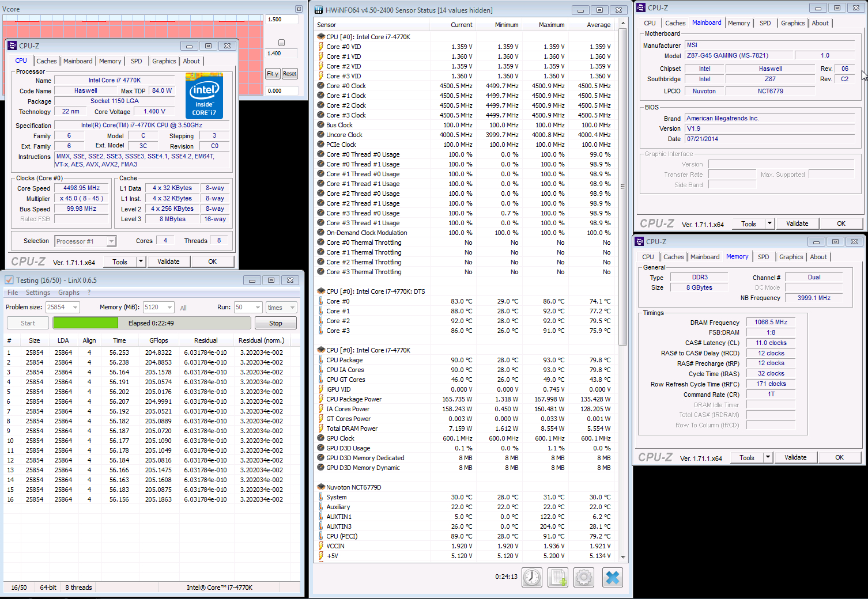This screenshot has height=599, width=868.
Task: Click the 1066.5 MHz DRAM Frequency value
Action: [x=771, y=323]
